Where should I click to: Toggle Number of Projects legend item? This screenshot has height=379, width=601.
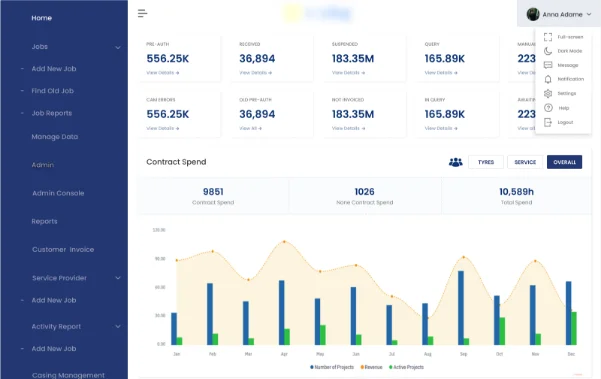pos(332,367)
